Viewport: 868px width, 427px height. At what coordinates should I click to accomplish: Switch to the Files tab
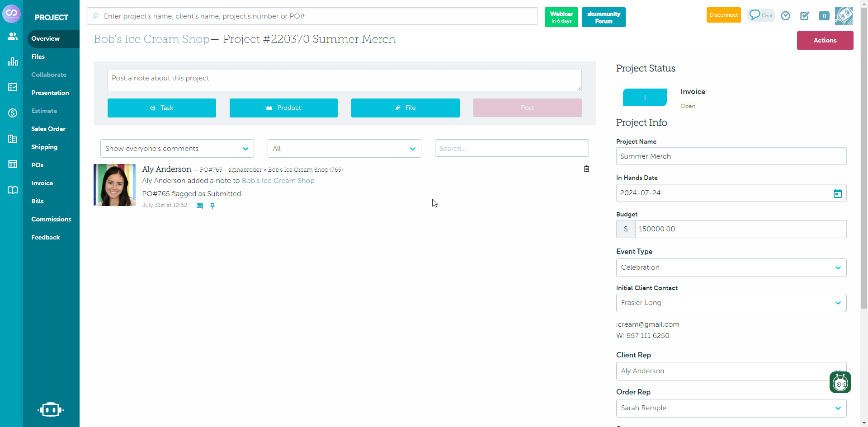38,56
